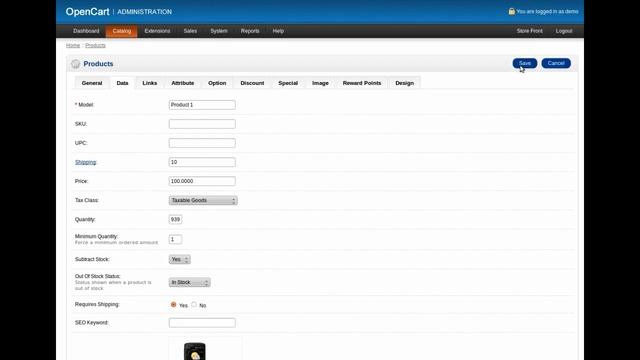The height and width of the screenshot is (360, 640).
Task: Focus the Model input field
Action: (x=202, y=105)
